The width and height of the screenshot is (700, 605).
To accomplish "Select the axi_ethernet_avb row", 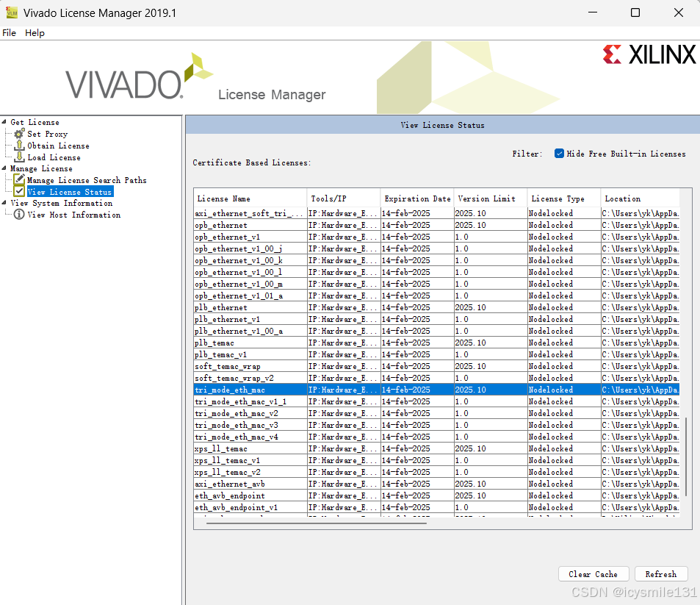I will click(x=436, y=484).
